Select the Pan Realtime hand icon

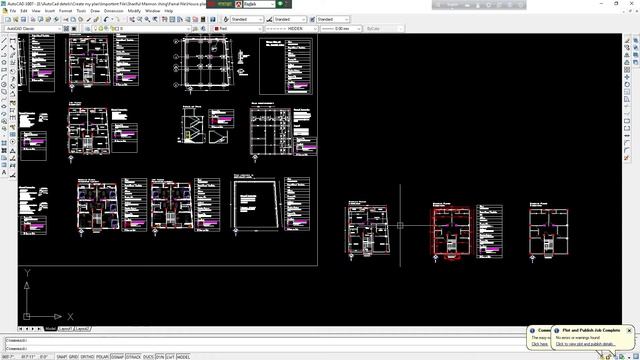point(132,19)
